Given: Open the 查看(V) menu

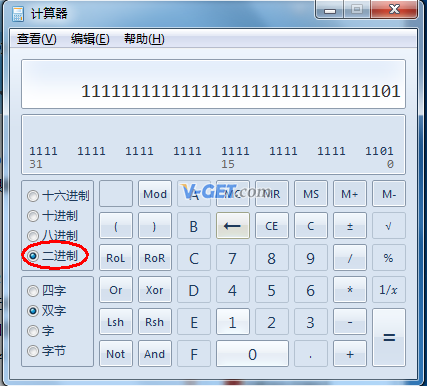Looking at the screenshot, I should (37, 39).
